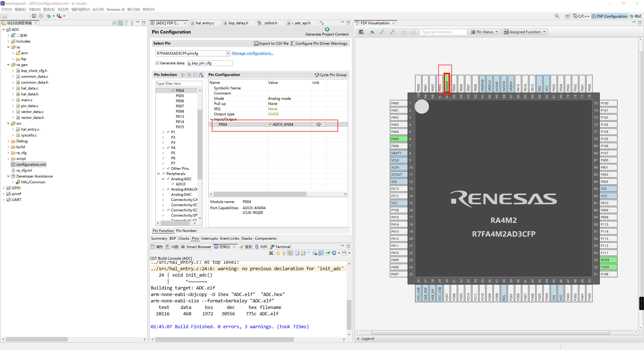This screenshot has width=644, height=350.
Task: Open the pincfg file dropdown
Action: pyautogui.click(x=228, y=53)
